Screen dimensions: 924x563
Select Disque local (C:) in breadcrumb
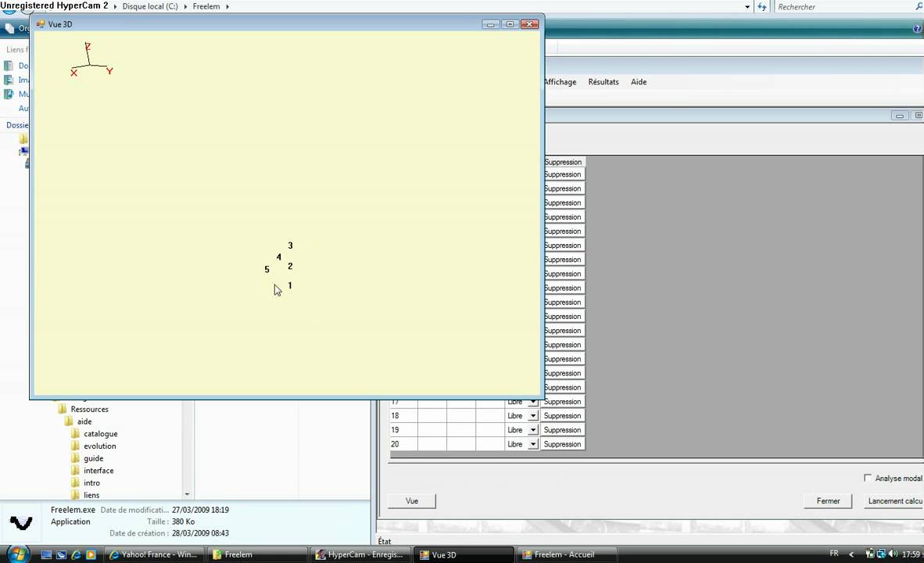(x=149, y=6)
